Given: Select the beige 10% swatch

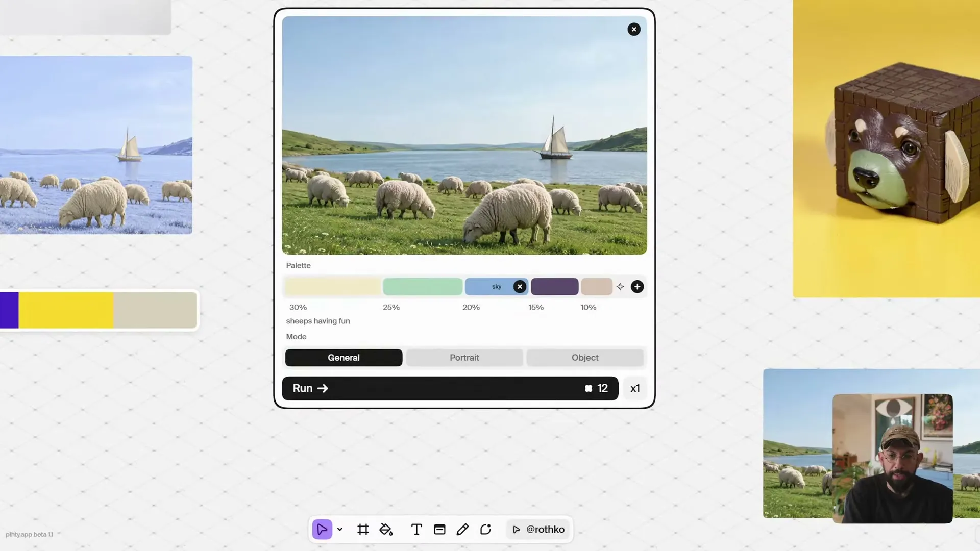Looking at the screenshot, I should point(597,287).
